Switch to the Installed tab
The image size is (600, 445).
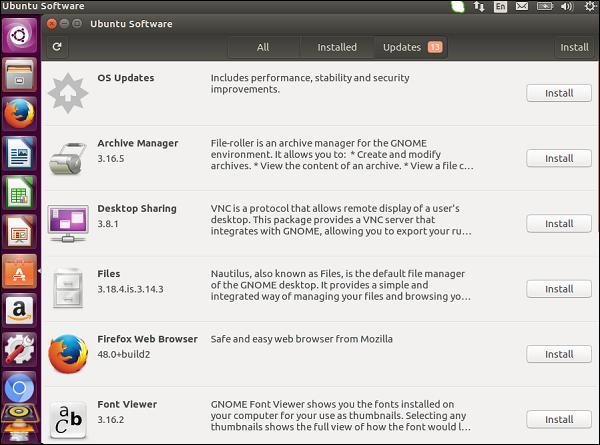[x=337, y=47]
